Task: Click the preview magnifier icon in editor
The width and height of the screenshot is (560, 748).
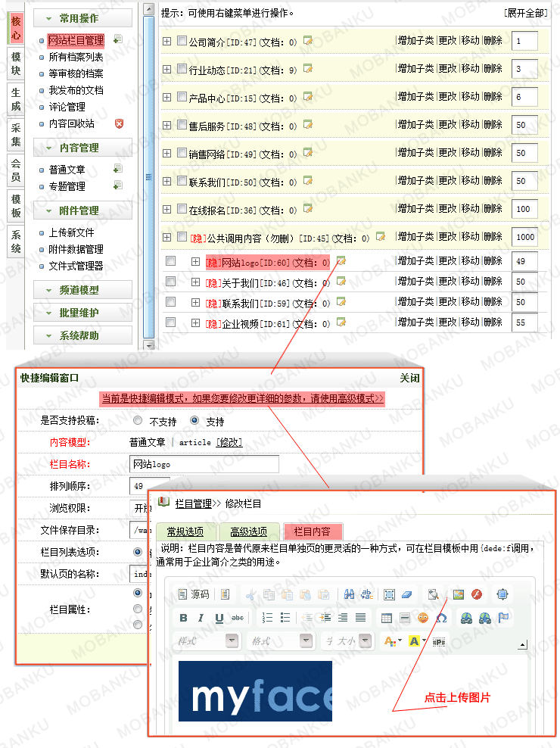Action: [433, 594]
